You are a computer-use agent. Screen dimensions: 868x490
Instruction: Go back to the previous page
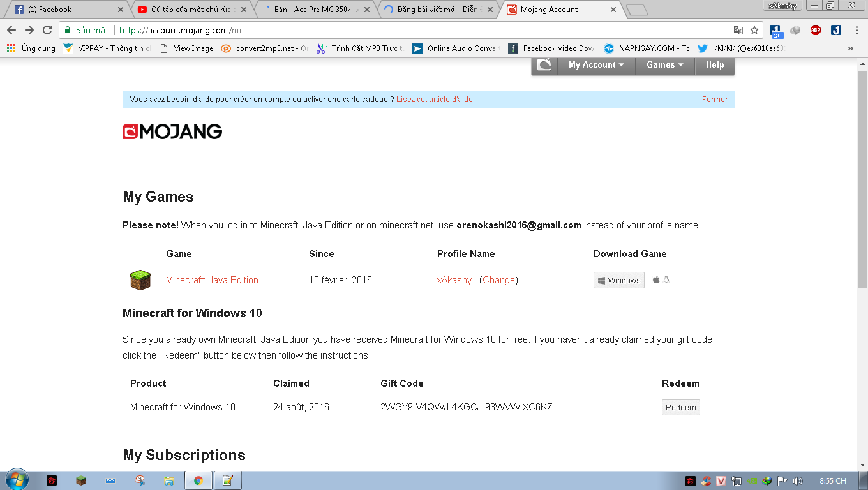pos(11,30)
